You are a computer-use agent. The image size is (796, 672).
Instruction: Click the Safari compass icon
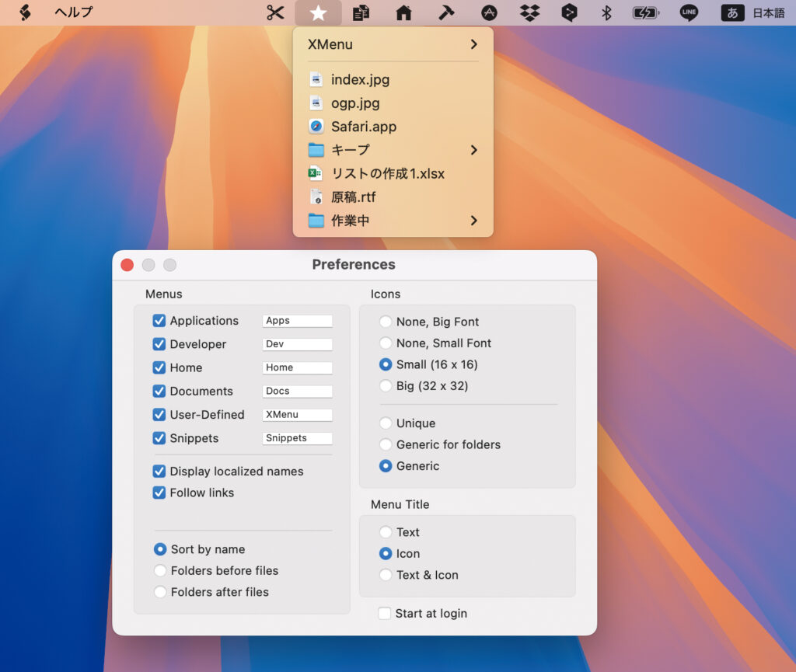point(316,127)
